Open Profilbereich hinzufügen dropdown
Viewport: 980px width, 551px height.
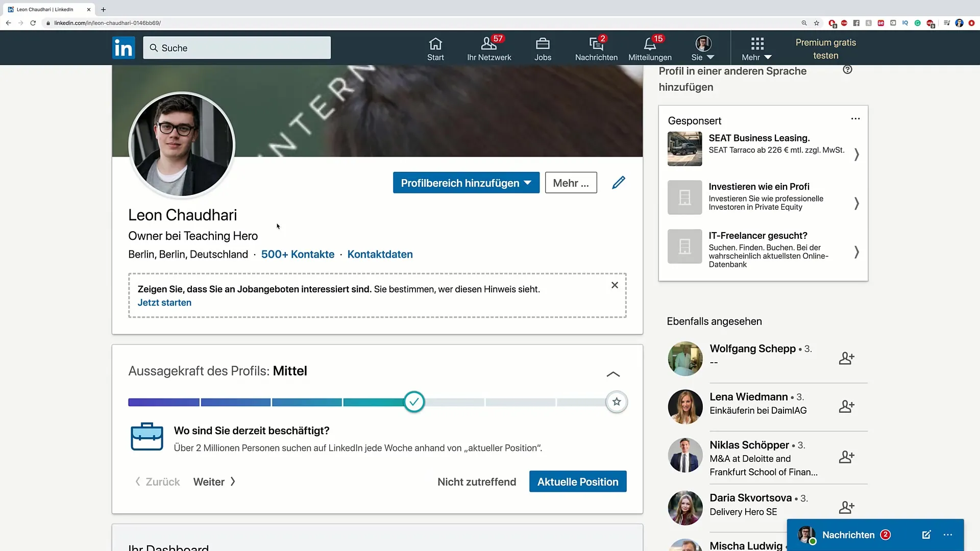pos(466,183)
